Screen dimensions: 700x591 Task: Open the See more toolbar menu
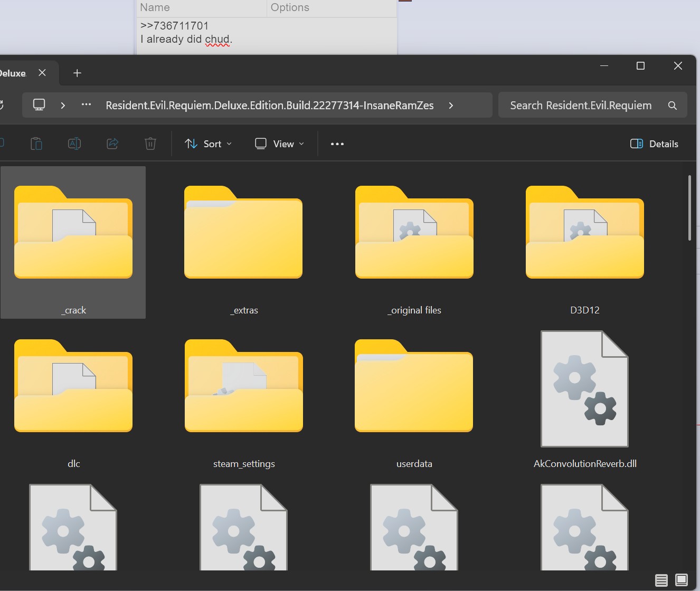(x=337, y=144)
